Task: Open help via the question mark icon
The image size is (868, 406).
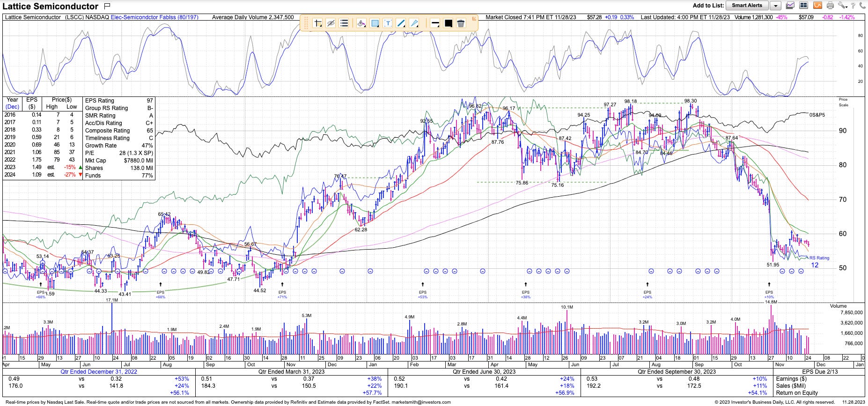Action: (853, 6)
